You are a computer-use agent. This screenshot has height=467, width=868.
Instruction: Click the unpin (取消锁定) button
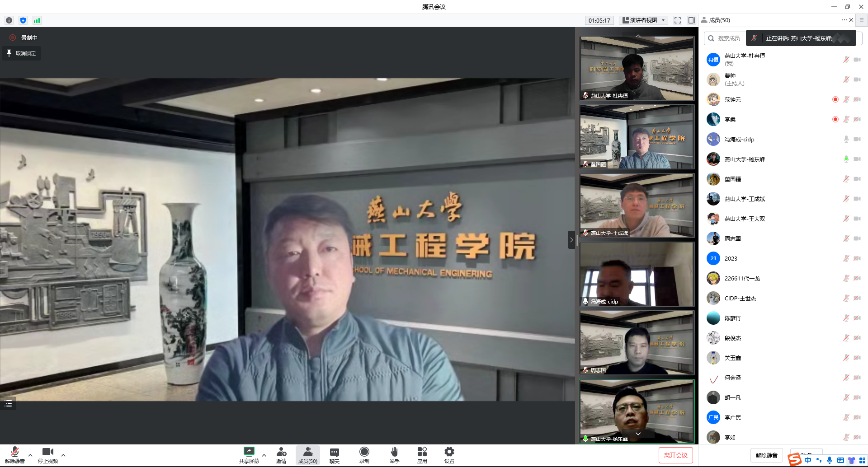pos(21,53)
